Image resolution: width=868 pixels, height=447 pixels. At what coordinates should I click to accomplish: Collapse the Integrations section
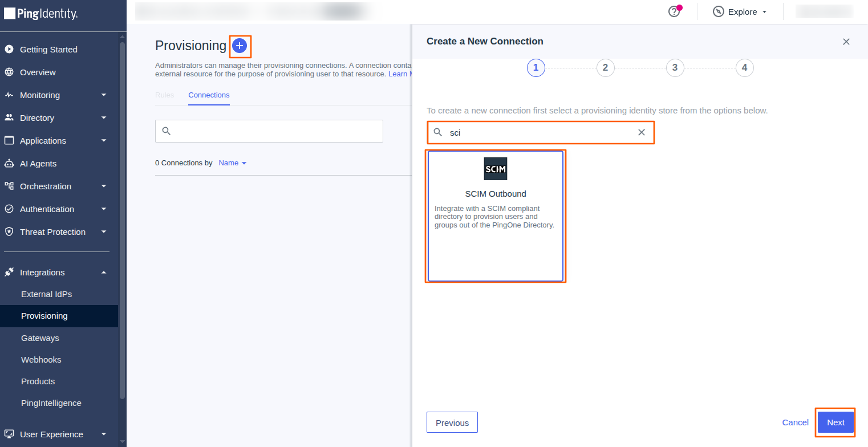click(x=56, y=273)
